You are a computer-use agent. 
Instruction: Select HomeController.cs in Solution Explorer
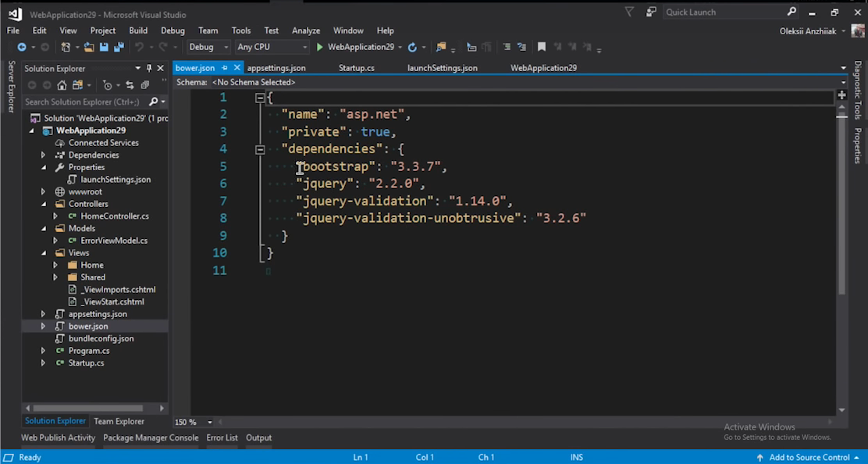pyautogui.click(x=115, y=216)
